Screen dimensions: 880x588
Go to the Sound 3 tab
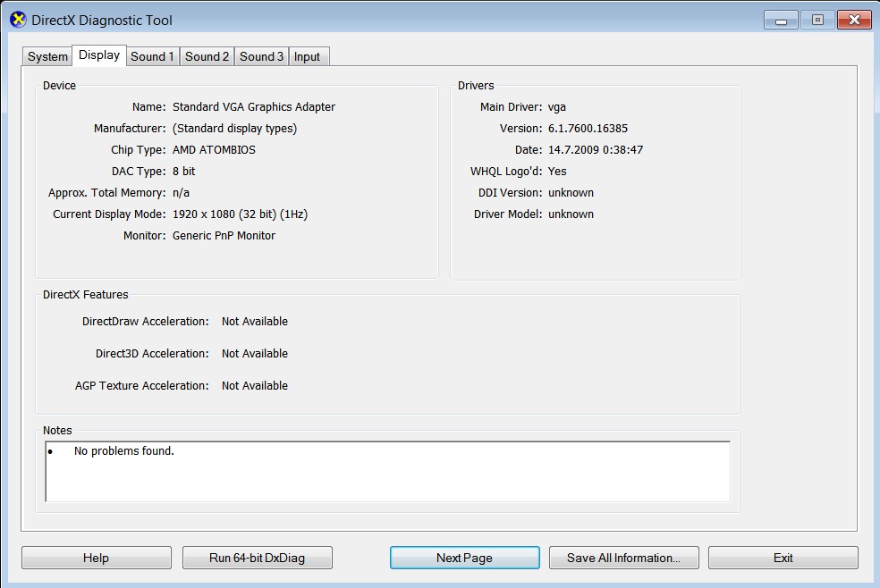click(x=261, y=56)
